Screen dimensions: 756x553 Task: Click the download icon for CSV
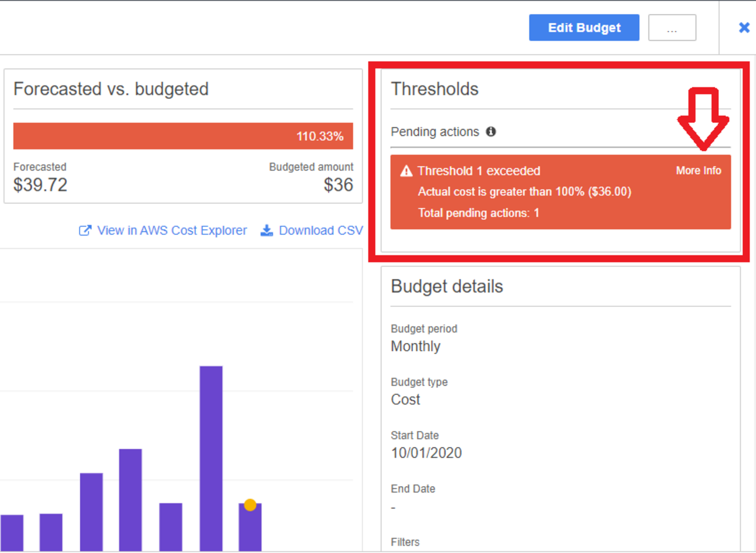(x=266, y=231)
